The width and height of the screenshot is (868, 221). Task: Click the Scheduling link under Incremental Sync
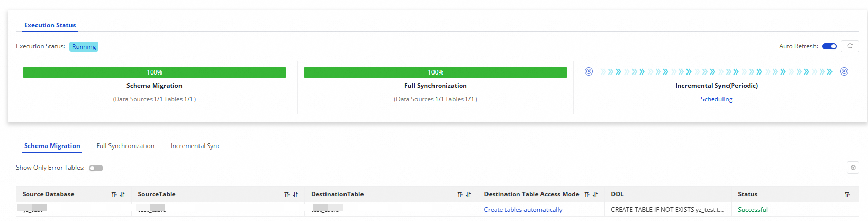click(x=716, y=99)
